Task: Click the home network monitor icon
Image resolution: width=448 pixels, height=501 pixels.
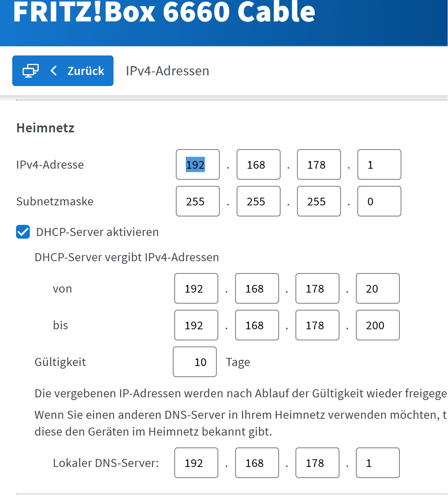Action: [31, 71]
